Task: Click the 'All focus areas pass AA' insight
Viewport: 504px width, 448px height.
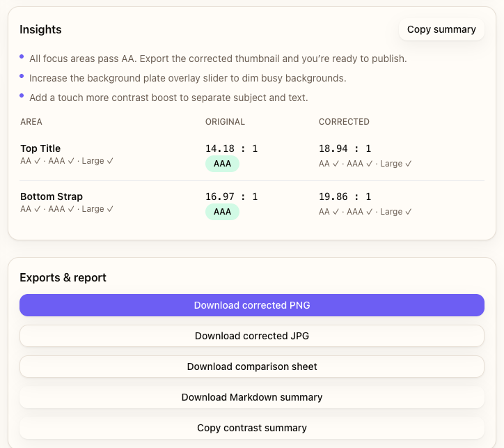Action: (x=218, y=59)
